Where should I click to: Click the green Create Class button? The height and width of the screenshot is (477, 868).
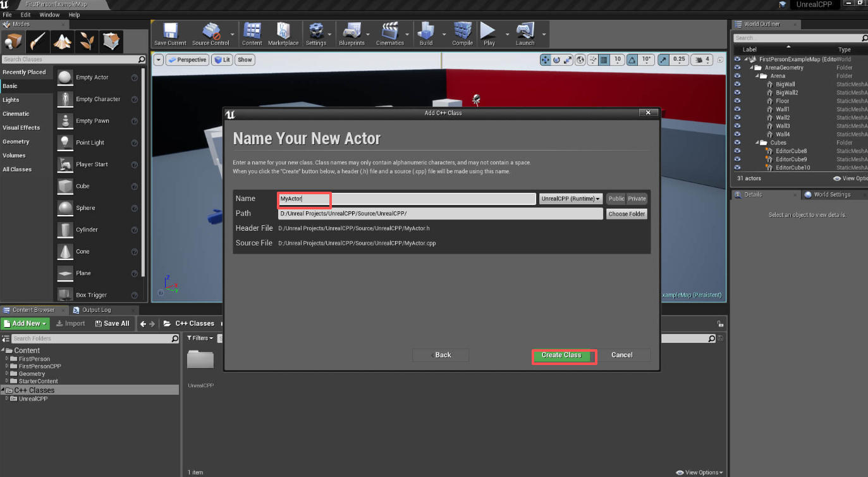561,355
